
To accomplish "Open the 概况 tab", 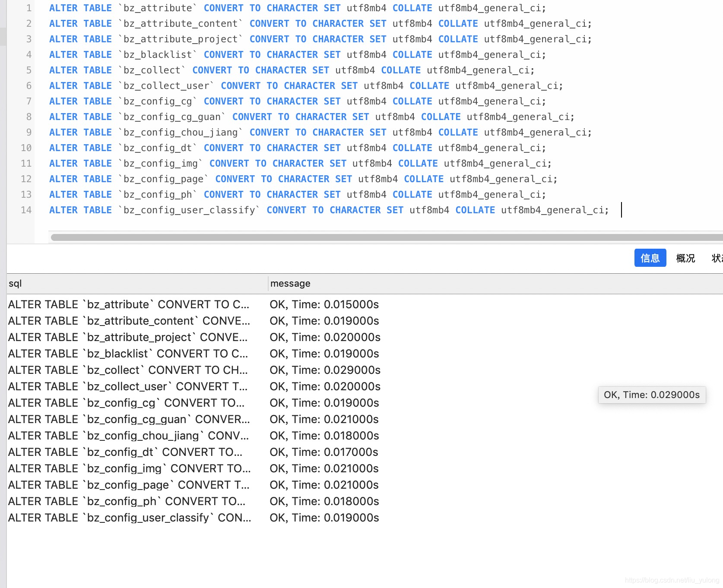I will (685, 258).
